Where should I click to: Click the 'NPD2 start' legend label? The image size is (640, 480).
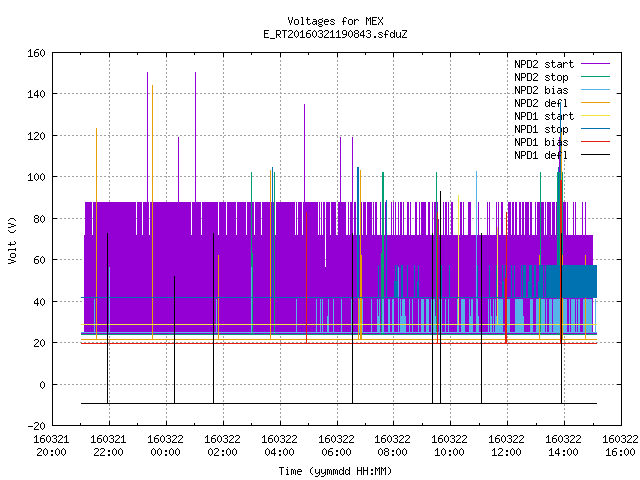pos(544,64)
